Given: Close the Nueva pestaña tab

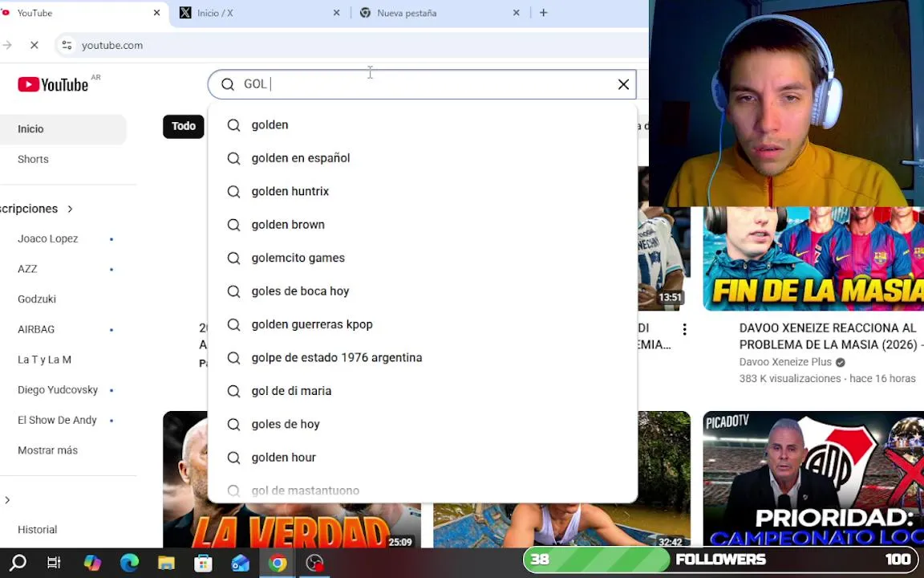Looking at the screenshot, I should (517, 13).
